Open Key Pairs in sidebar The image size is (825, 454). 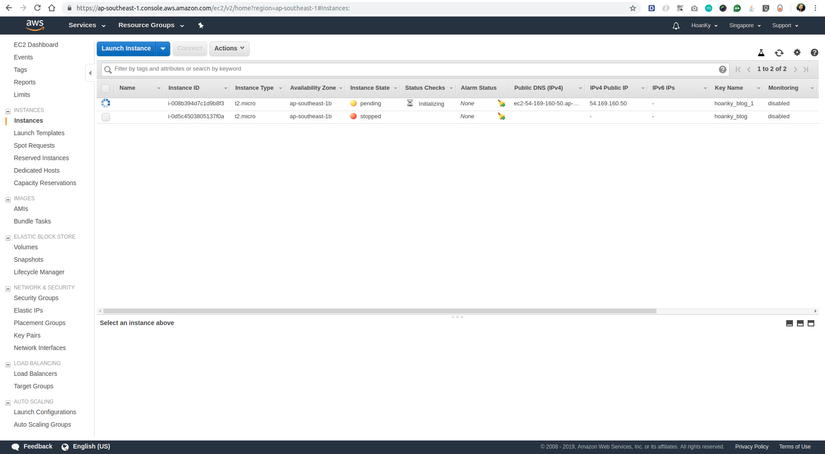pyautogui.click(x=27, y=335)
